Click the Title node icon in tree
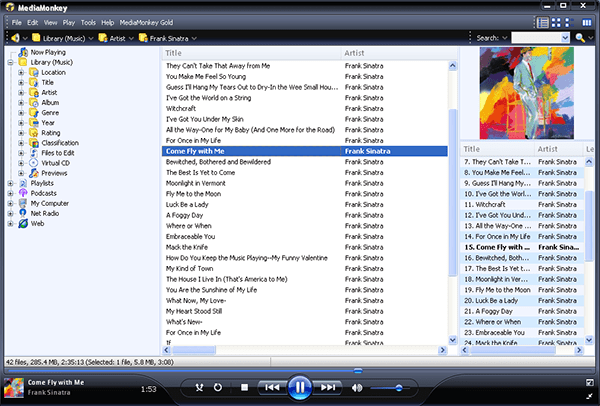Viewport: 600px width, 406px height. tap(34, 82)
